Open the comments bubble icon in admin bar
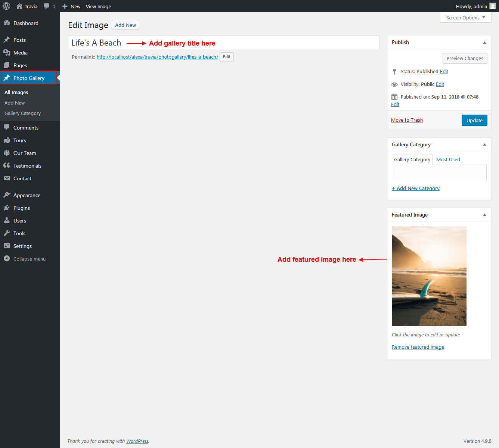Viewport: 499px width, 448px height. coord(47,6)
